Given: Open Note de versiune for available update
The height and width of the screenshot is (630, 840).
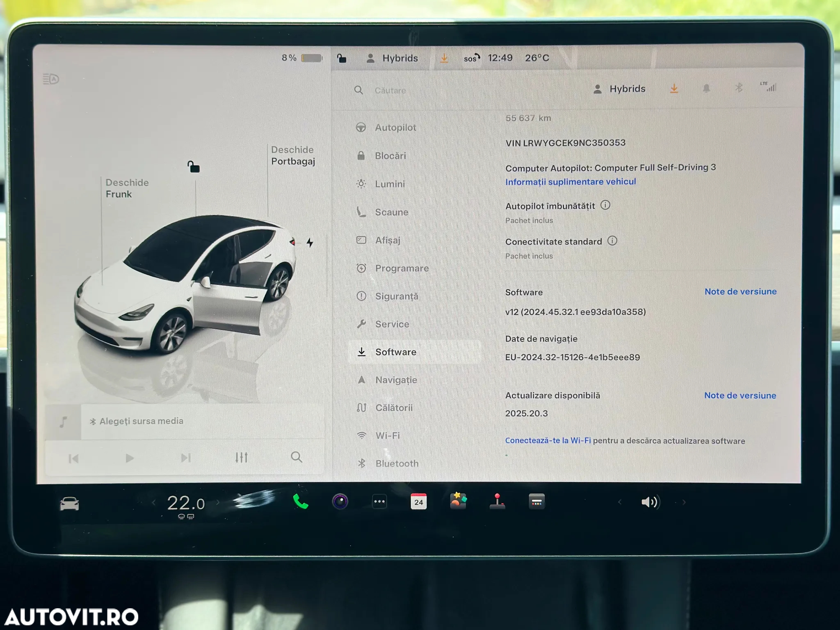Looking at the screenshot, I should point(740,395).
